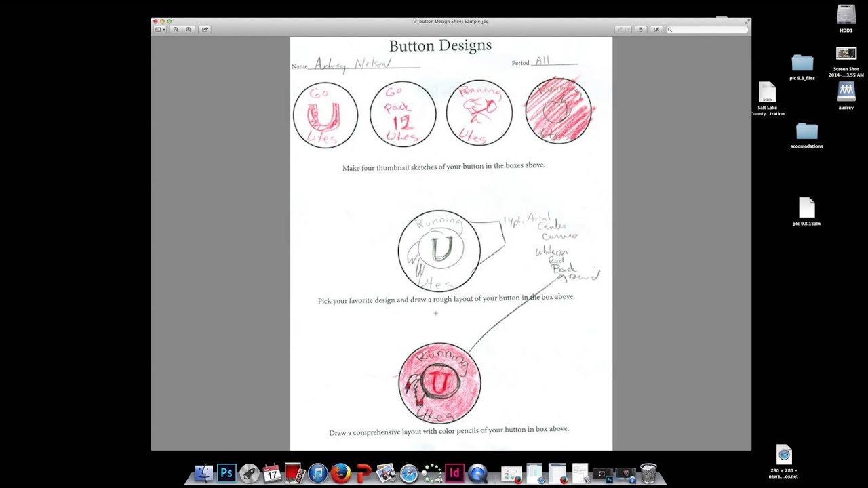Switch to Preview icon in the dock
The height and width of the screenshot is (488, 868).
pos(386,473)
